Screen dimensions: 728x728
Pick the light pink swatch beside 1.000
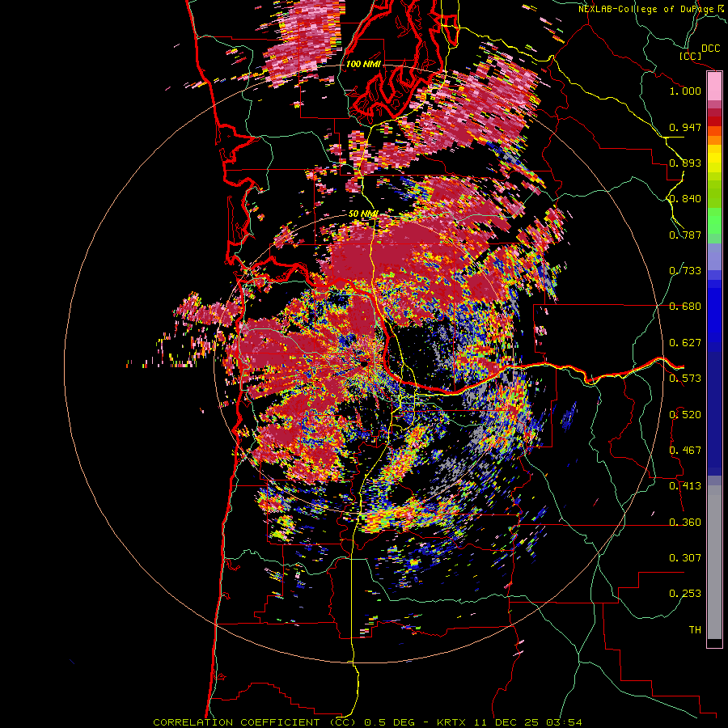coord(714,87)
